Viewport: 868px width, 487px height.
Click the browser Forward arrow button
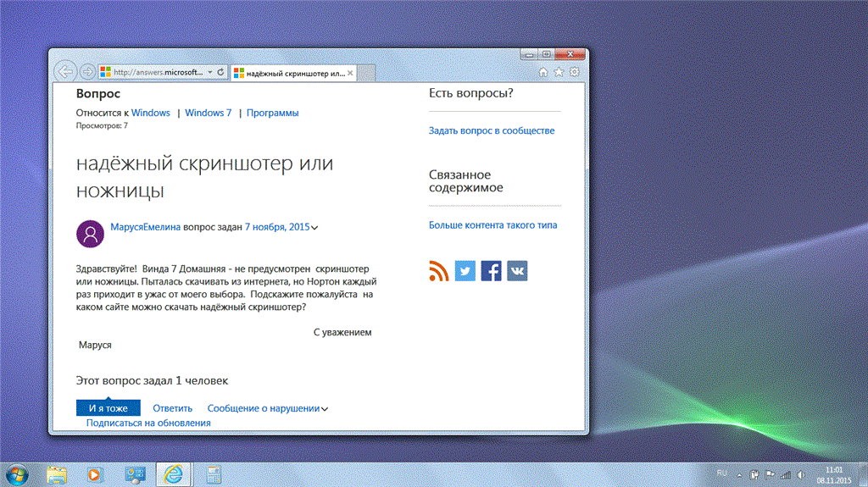[87, 72]
